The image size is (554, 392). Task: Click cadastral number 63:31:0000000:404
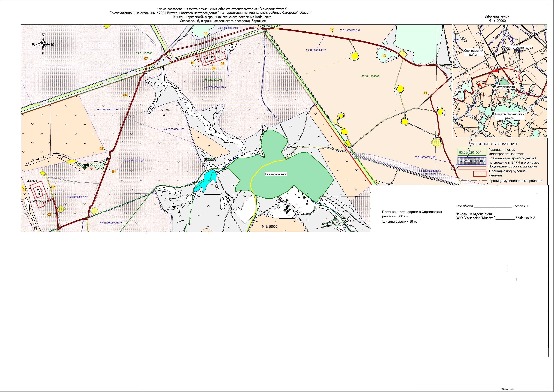click(228, 28)
